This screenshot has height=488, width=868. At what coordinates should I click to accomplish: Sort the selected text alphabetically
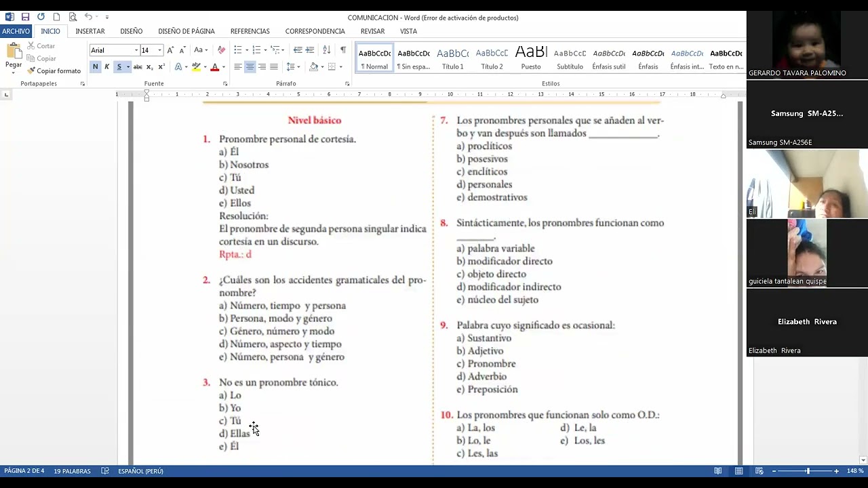[x=327, y=50]
